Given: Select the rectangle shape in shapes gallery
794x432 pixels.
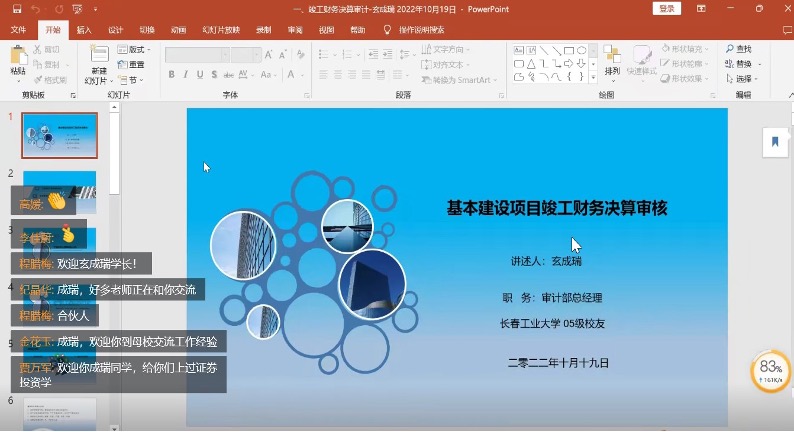Looking at the screenshot, I should coord(568,50).
